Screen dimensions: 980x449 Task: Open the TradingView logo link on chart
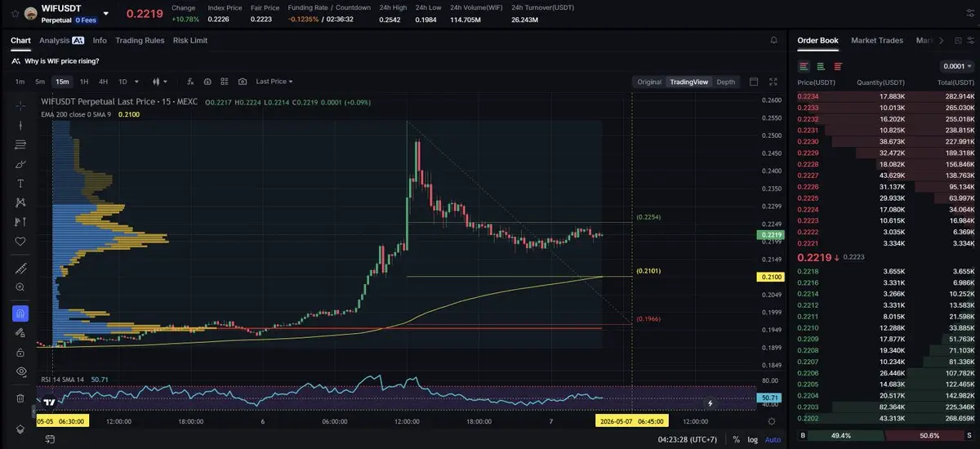tap(49, 402)
